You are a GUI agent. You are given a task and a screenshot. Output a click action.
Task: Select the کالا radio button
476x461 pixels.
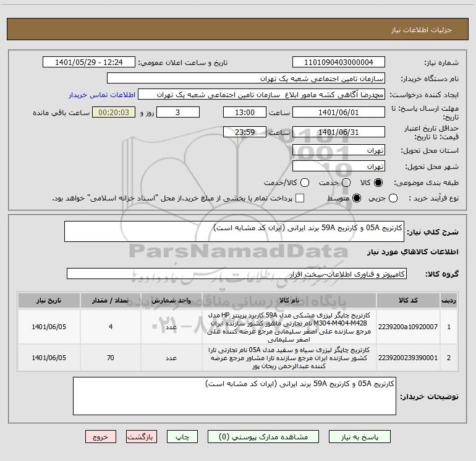(378, 183)
